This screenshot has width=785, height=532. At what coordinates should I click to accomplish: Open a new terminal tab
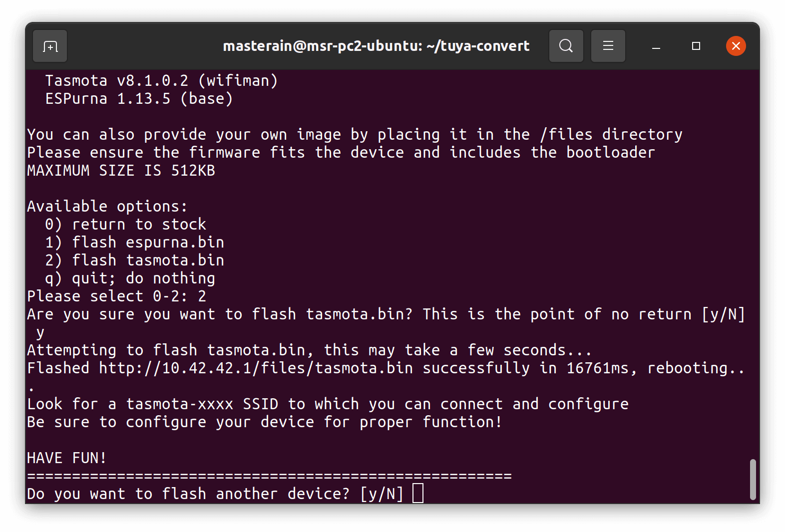coord(50,46)
